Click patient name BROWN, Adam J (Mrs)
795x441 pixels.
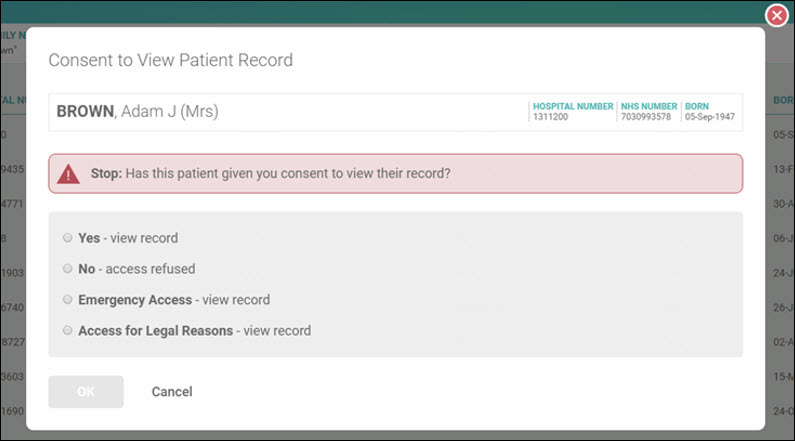pos(137,112)
